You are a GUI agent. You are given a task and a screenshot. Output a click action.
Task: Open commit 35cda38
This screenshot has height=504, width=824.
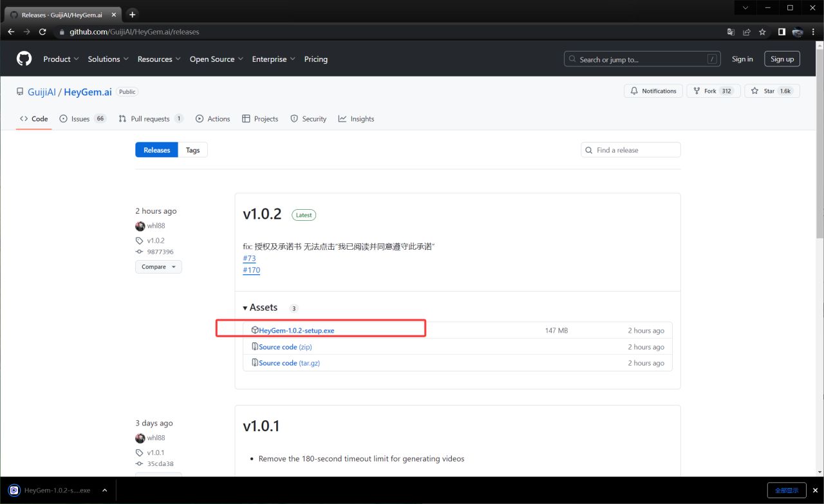tap(160, 463)
